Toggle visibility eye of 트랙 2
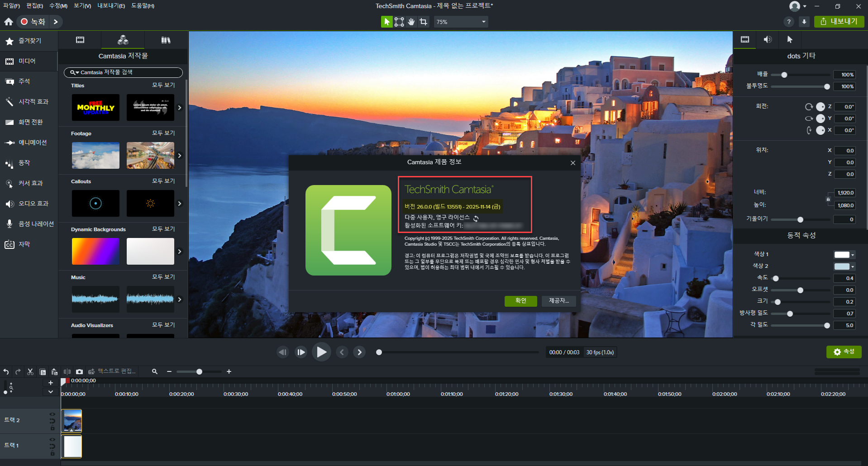Screen dimensions: 868x466 tap(52, 414)
